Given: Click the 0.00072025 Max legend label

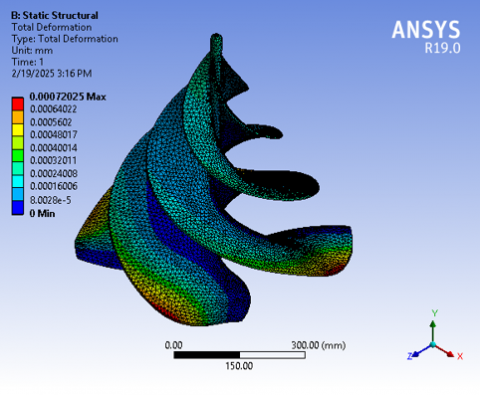Looking at the screenshot, I should point(68,97).
